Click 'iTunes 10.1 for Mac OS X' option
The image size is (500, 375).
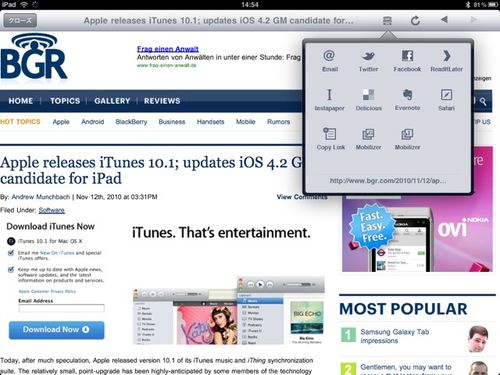tap(44, 241)
